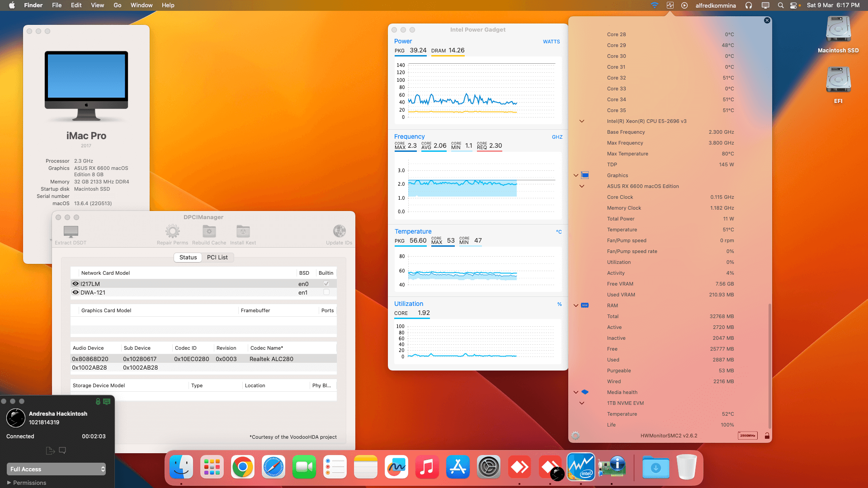
Task: Open Freeform app in the Dock
Action: click(396, 467)
